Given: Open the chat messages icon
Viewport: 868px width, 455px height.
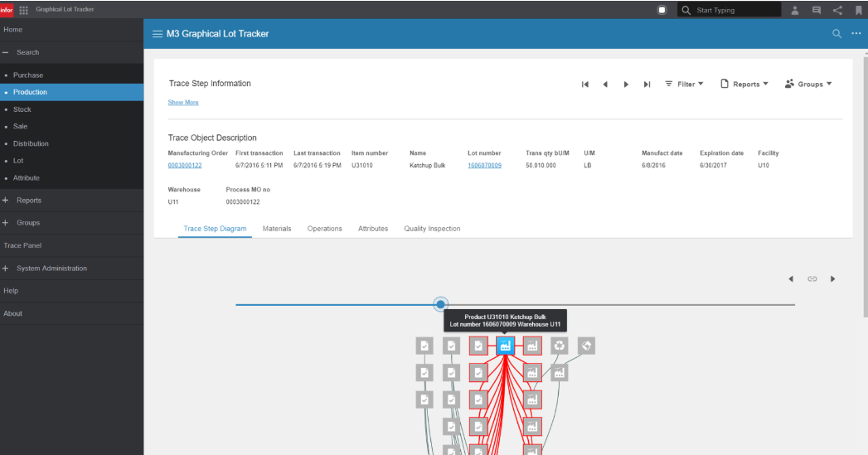Looking at the screenshot, I should coord(817,10).
